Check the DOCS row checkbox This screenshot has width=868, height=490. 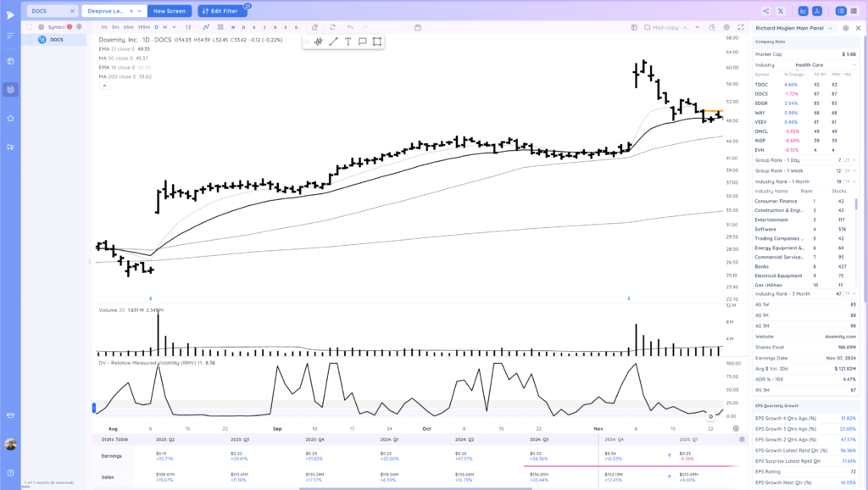point(30,40)
